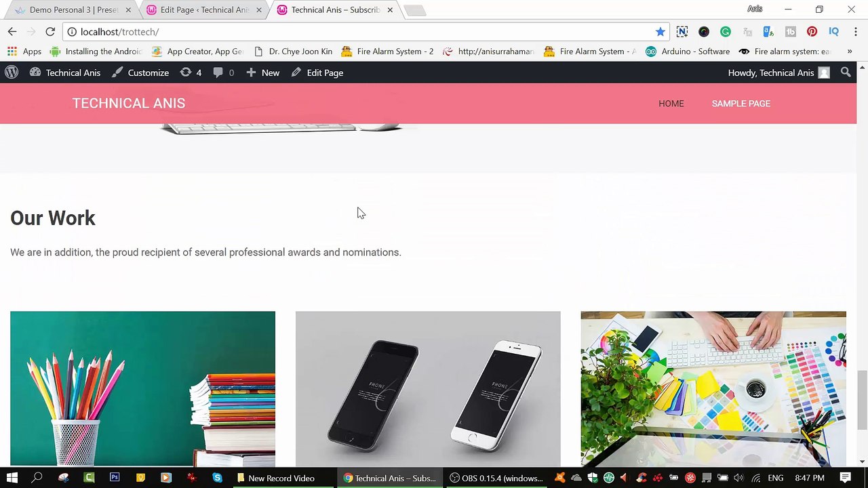Screen dimensions: 868x488
Task: Open the New content menu in admin bar
Action: pos(262,73)
